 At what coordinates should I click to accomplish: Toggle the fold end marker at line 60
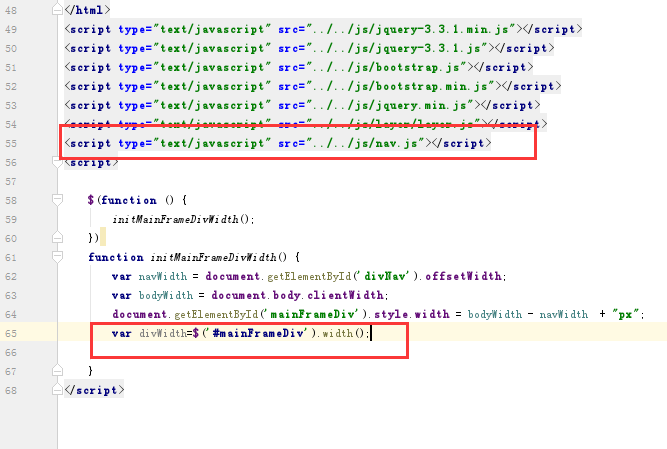click(x=57, y=238)
